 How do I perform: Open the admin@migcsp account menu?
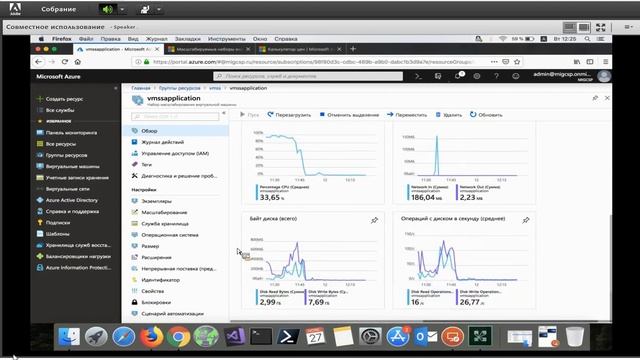[x=571, y=76]
